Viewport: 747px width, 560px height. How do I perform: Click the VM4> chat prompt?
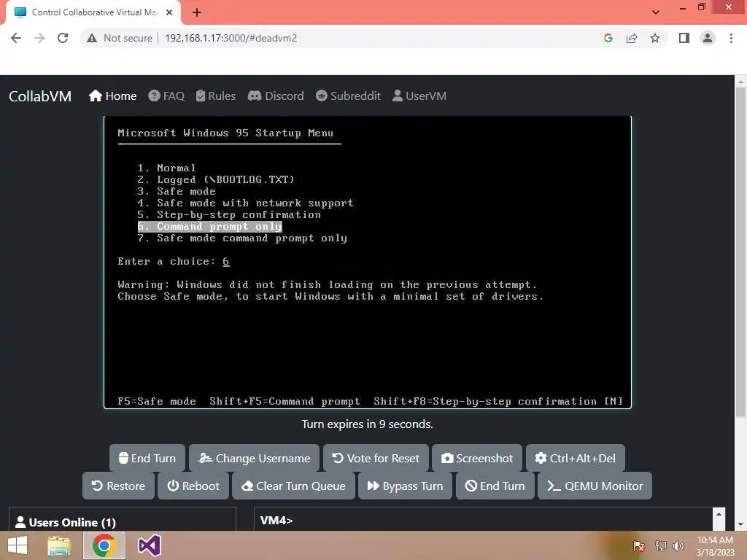pyautogui.click(x=276, y=521)
